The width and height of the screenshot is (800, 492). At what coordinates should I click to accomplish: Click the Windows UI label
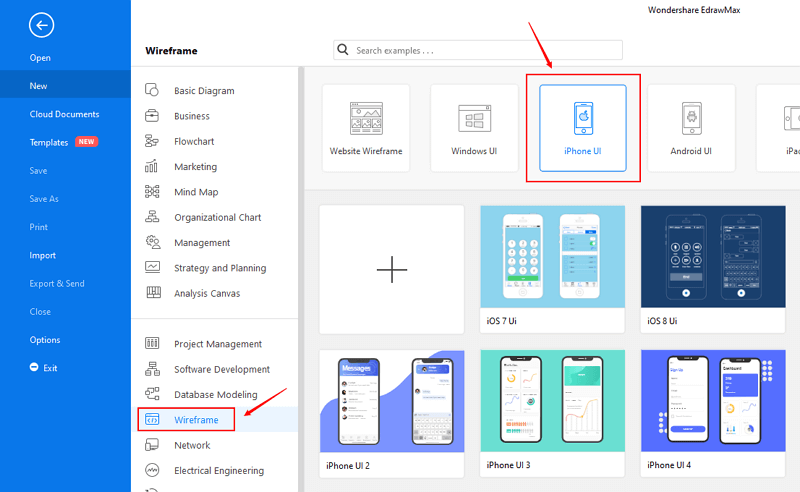(x=474, y=151)
